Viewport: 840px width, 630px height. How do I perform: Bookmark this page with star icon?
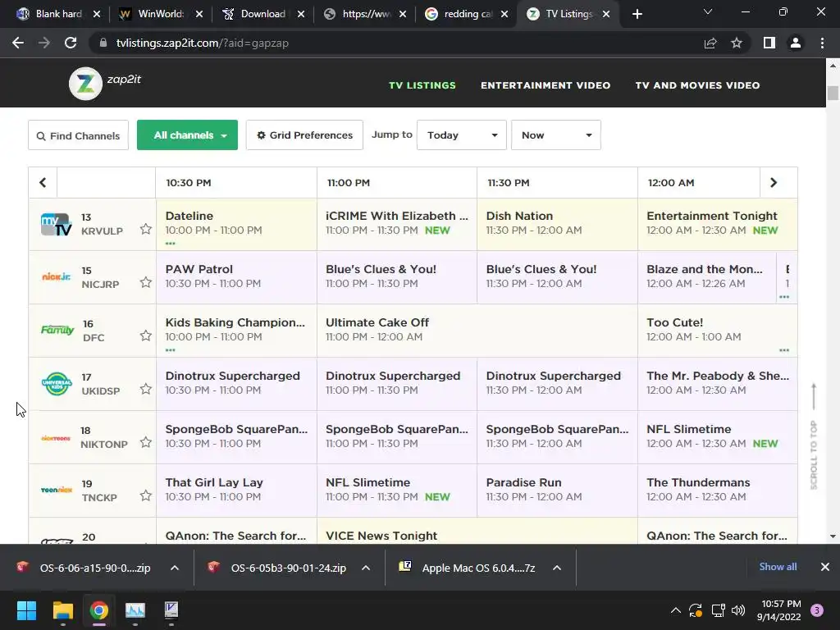click(737, 43)
